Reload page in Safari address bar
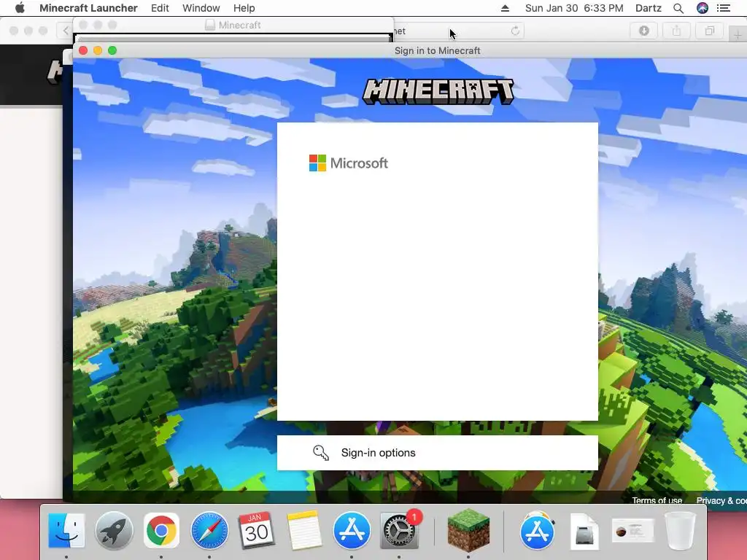This screenshot has width=747, height=560. point(515,31)
